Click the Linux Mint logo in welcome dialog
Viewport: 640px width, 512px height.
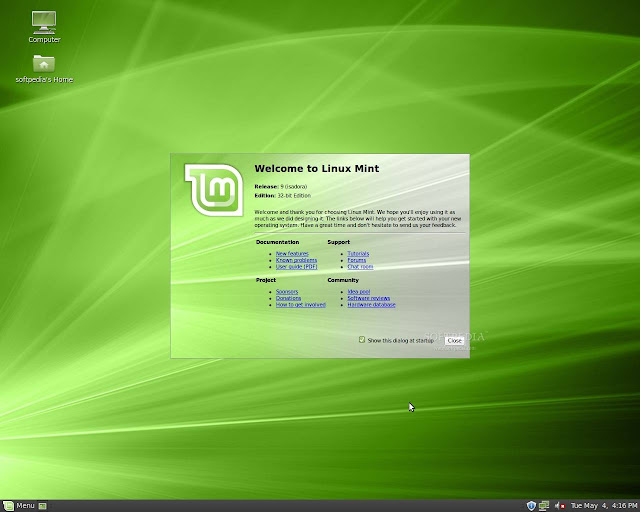click(x=214, y=189)
